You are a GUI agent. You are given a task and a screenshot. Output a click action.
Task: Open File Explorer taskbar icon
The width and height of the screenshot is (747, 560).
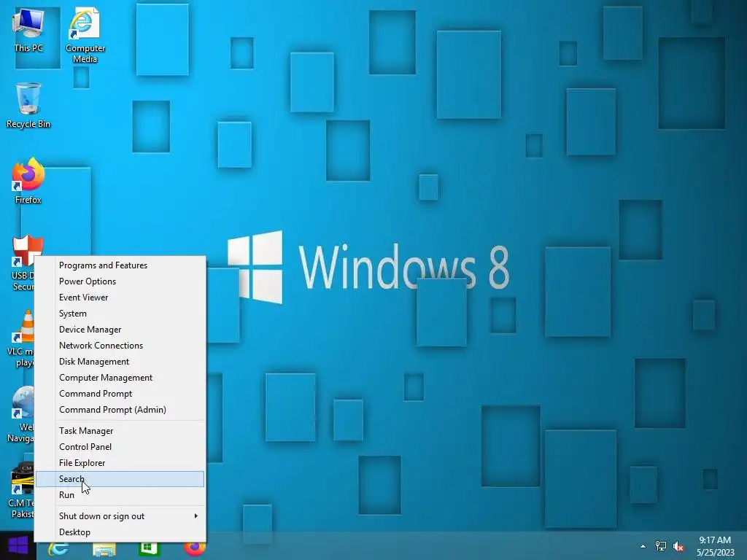coord(104,550)
